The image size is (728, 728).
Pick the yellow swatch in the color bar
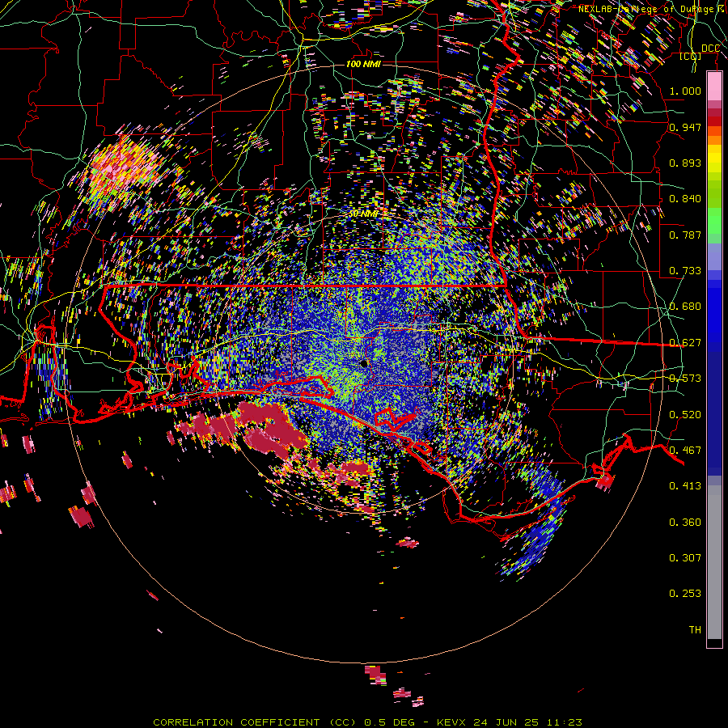714,159
